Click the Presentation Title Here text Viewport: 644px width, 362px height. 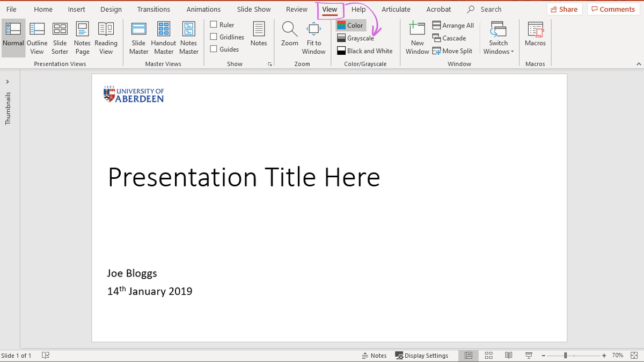(x=244, y=177)
